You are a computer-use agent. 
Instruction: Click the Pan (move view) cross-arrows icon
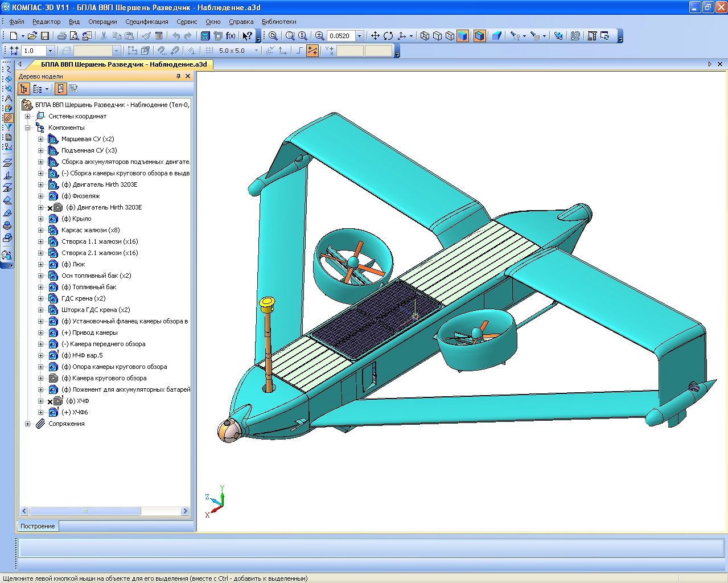375,36
